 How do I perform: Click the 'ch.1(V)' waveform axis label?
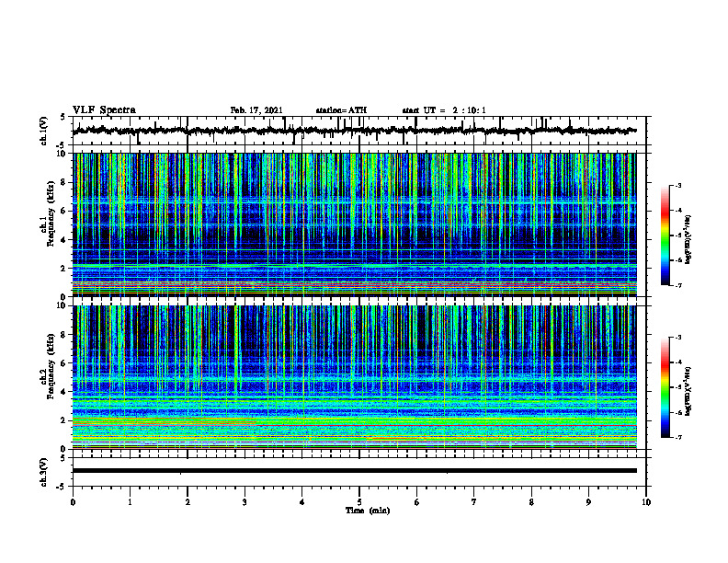(43, 131)
